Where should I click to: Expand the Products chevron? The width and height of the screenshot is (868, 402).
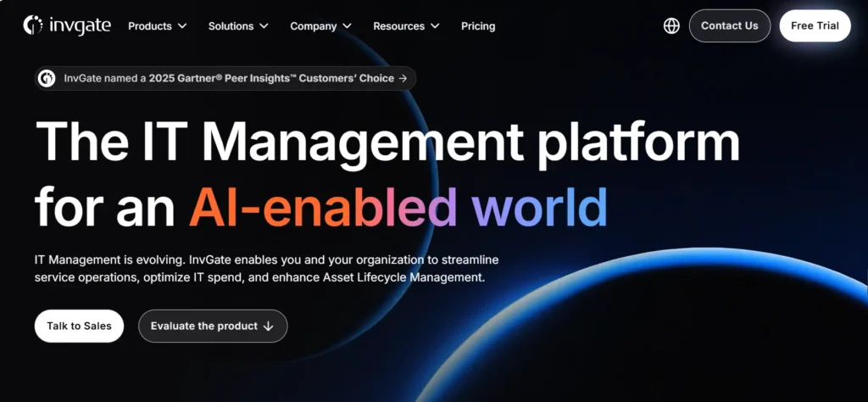[182, 26]
